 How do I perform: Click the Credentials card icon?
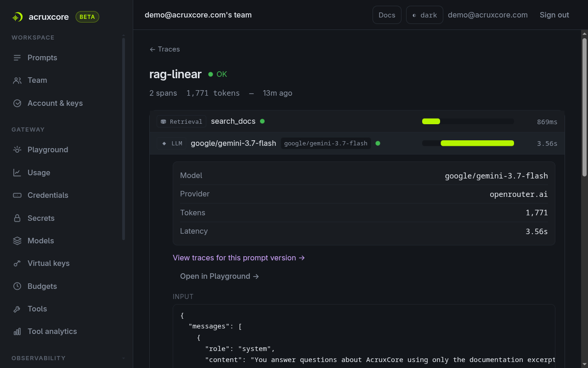coord(17,195)
